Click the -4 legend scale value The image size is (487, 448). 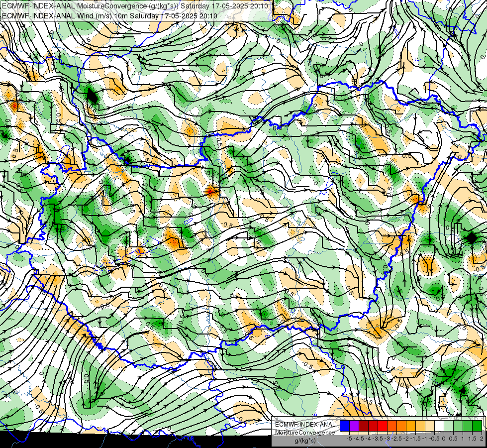click(368, 439)
